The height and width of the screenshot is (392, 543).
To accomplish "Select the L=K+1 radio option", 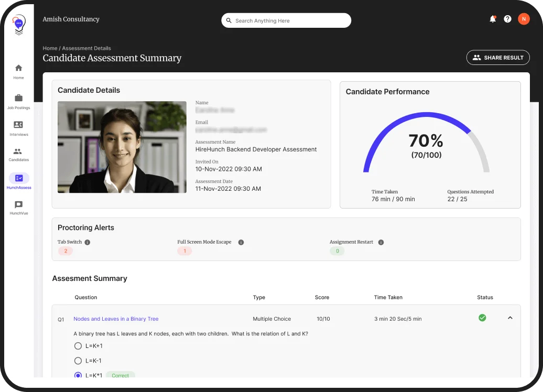I will [x=78, y=346].
